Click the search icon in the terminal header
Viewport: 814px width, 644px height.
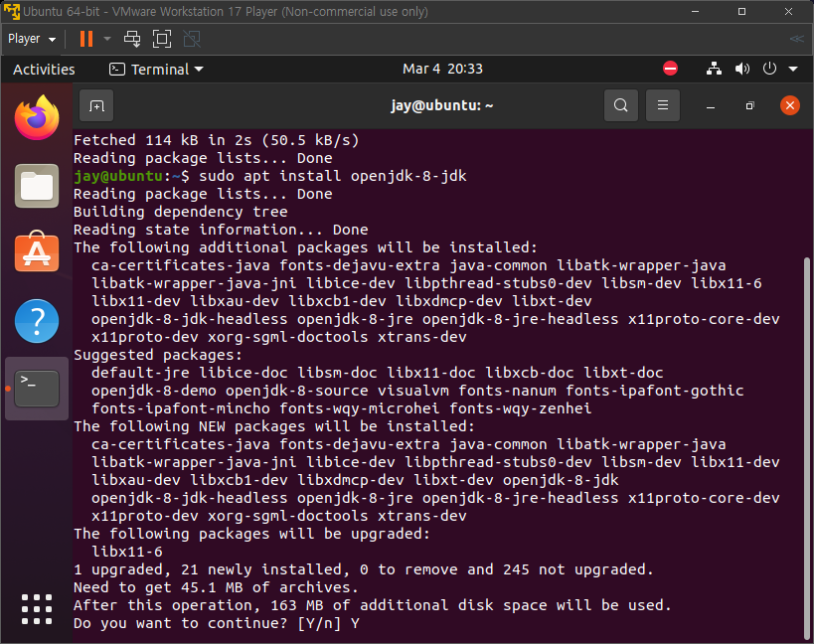click(x=620, y=104)
